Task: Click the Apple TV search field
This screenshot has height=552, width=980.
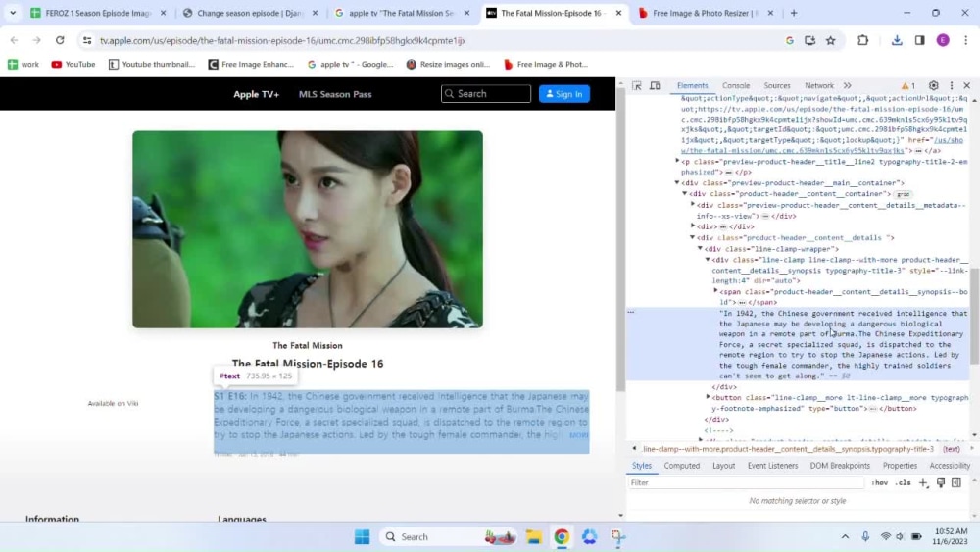Action: click(486, 94)
